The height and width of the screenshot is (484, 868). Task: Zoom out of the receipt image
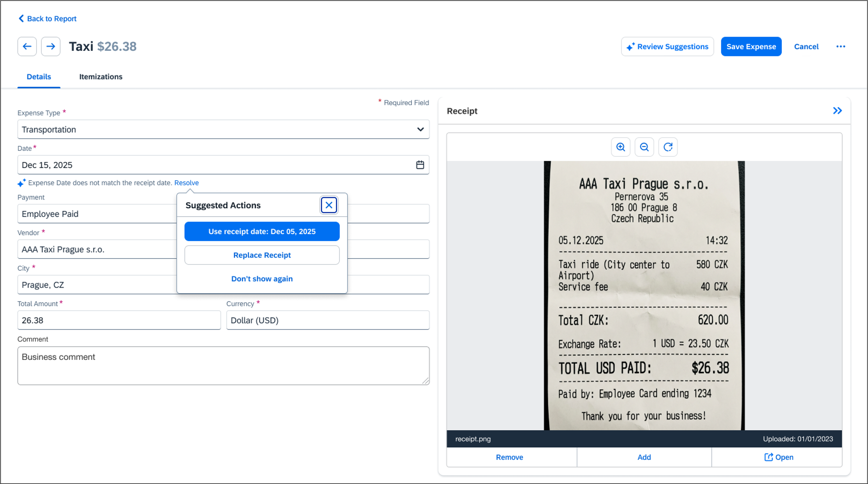pyautogui.click(x=644, y=147)
